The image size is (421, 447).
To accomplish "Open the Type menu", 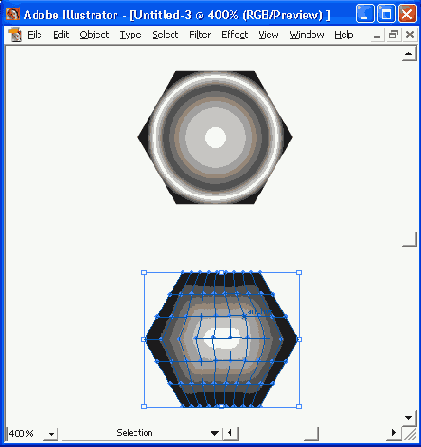I will (x=130, y=35).
